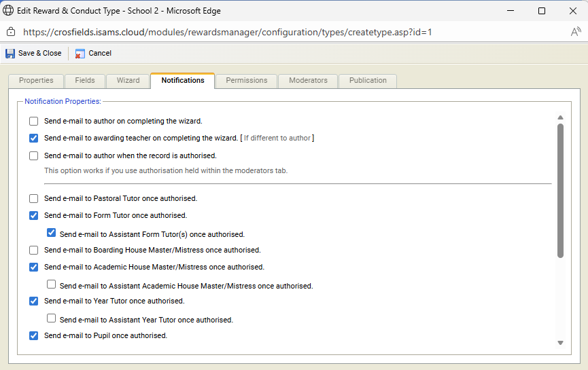
Task: Uncheck e-mail to awarding teacher option
Action: pyautogui.click(x=33, y=138)
